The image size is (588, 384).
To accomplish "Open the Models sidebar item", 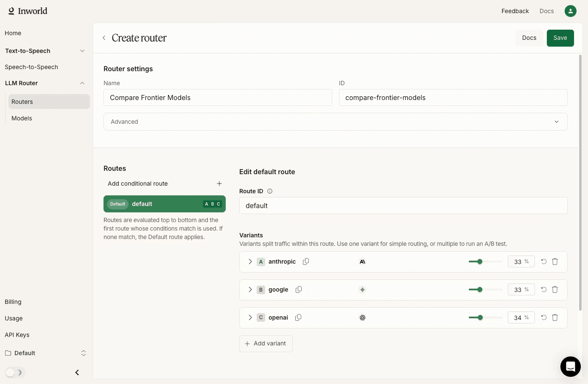I will (x=22, y=118).
